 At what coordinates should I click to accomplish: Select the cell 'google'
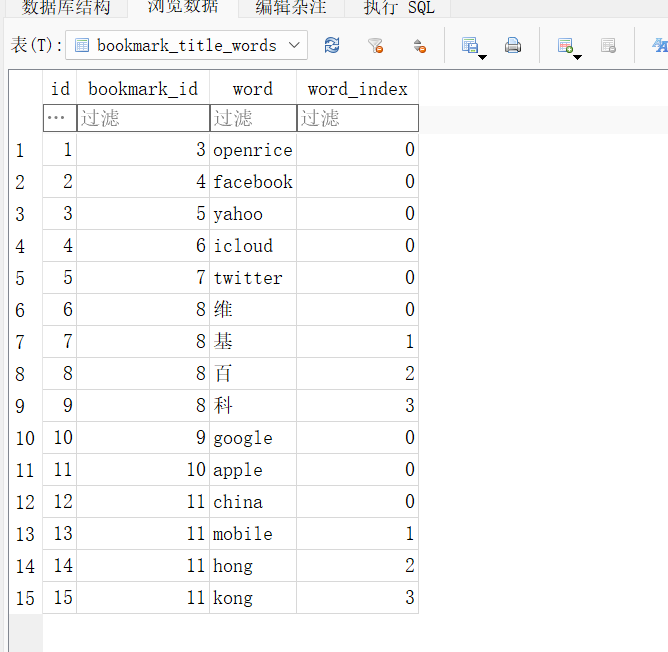point(253,438)
